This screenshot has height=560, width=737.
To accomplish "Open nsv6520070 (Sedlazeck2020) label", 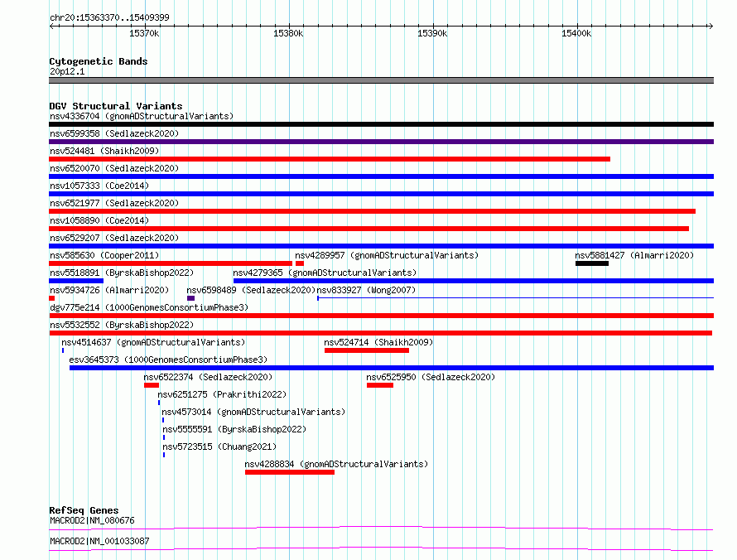I will [x=114, y=168].
